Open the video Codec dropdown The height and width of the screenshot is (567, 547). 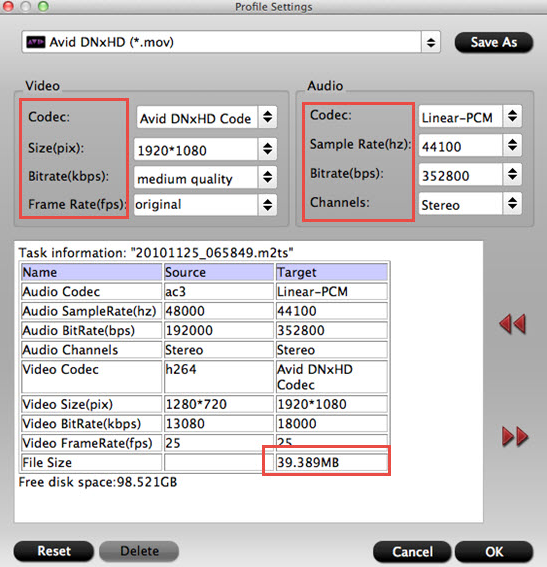coord(268,117)
